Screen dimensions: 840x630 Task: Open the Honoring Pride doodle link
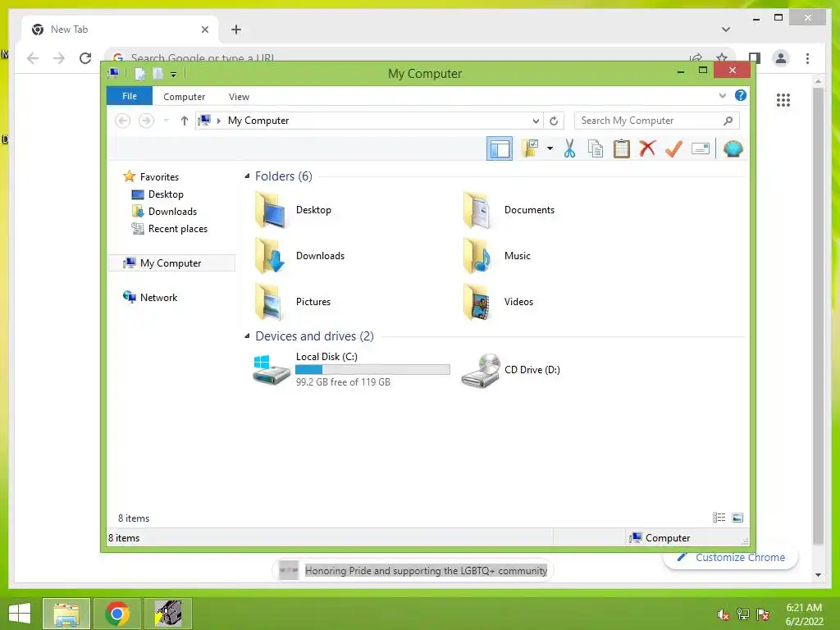426,571
